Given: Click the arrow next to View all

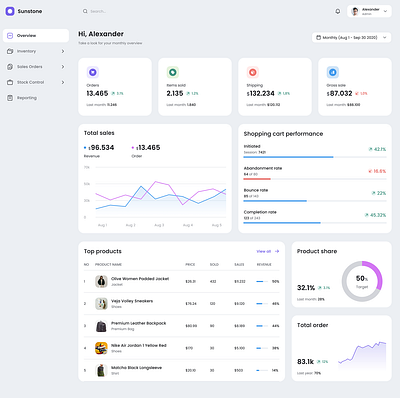Looking at the screenshot, I should pyautogui.click(x=277, y=251).
